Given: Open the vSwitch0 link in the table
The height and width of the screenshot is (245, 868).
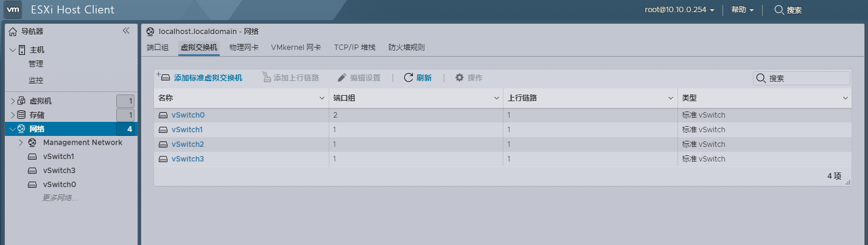Looking at the screenshot, I should (188, 115).
